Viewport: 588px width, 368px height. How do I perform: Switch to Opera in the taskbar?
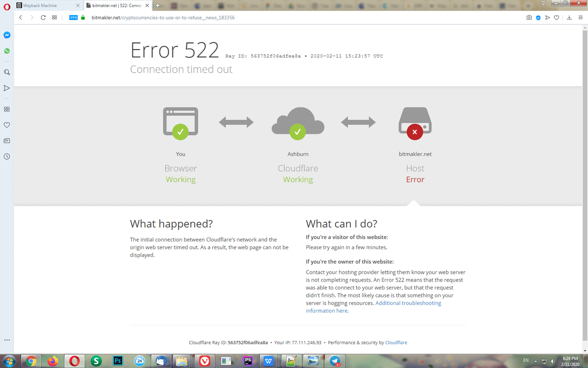[x=75, y=361]
